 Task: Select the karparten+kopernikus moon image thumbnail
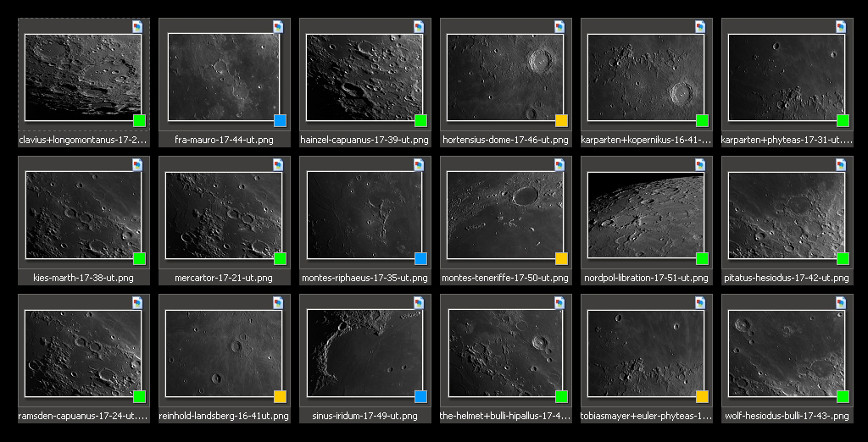(647, 77)
